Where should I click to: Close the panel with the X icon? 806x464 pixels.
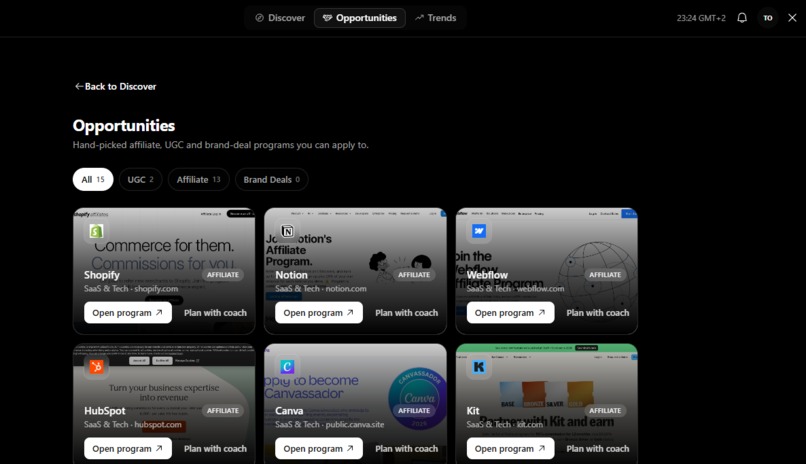tap(792, 18)
